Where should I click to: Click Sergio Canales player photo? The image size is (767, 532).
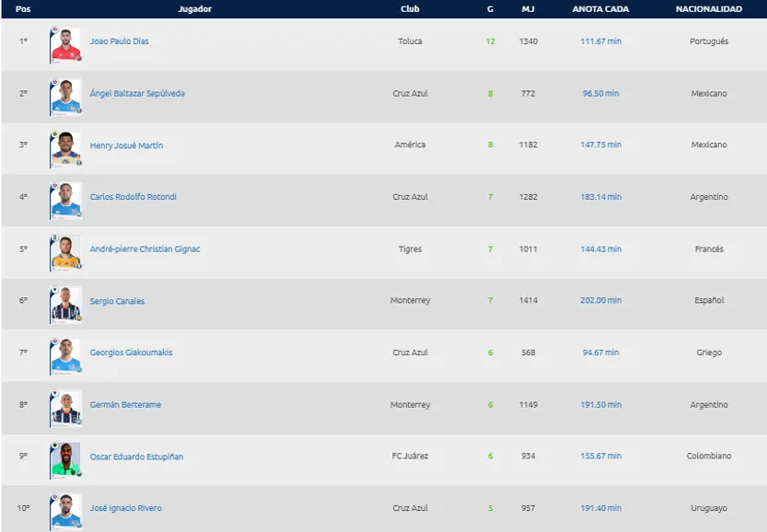tap(65, 304)
